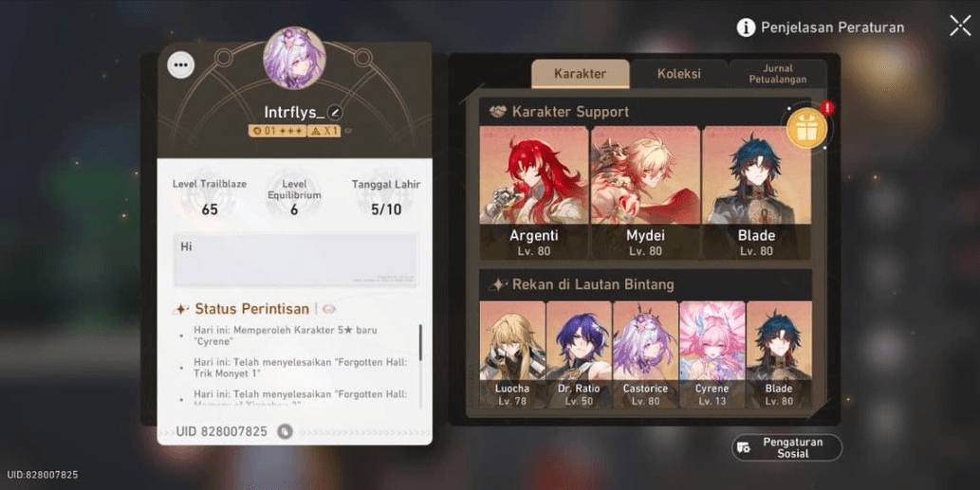Tap the purple-haired profile avatar
Image resolution: width=980 pixels, height=490 pixels.
coord(294,58)
